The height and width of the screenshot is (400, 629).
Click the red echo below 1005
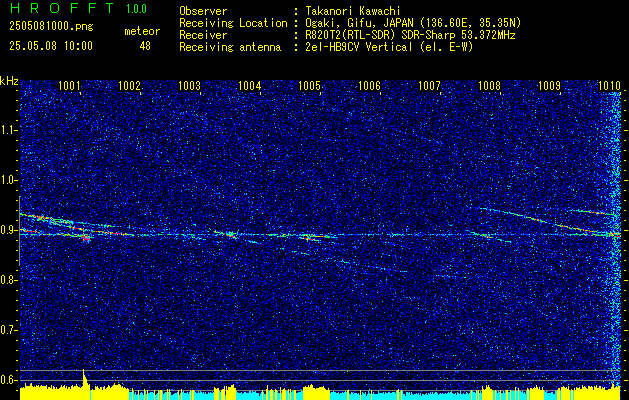tap(312, 238)
